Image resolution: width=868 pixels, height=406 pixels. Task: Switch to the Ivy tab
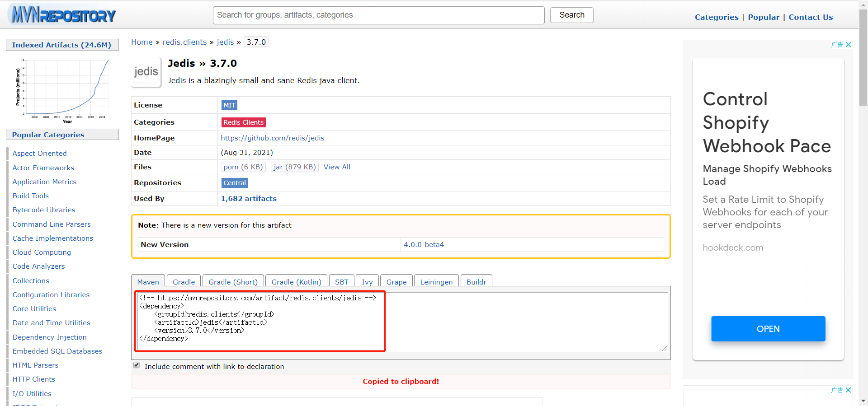click(x=367, y=281)
